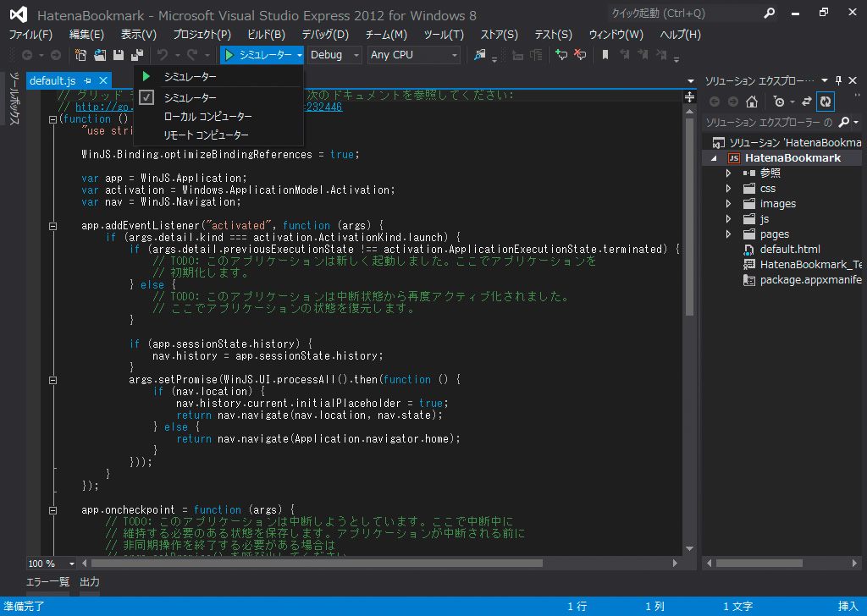Click the Solution Explorer search magnifier
The image size is (867, 616).
click(844, 122)
